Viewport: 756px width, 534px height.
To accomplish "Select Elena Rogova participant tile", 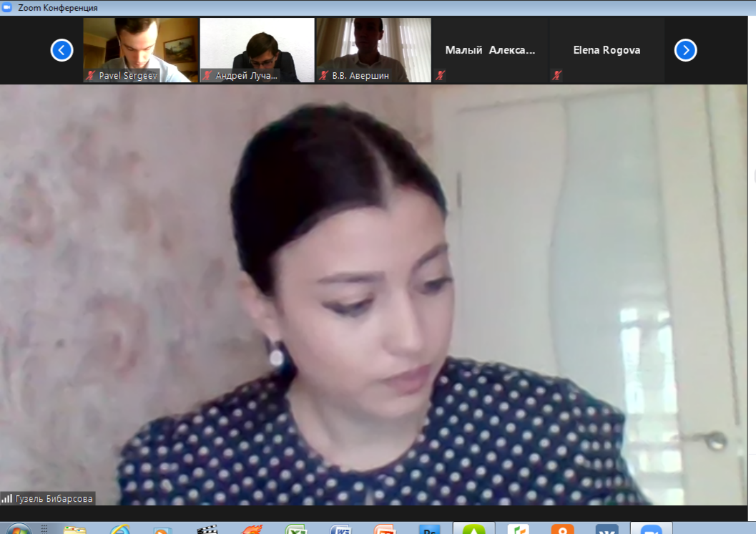I will click(x=607, y=50).
